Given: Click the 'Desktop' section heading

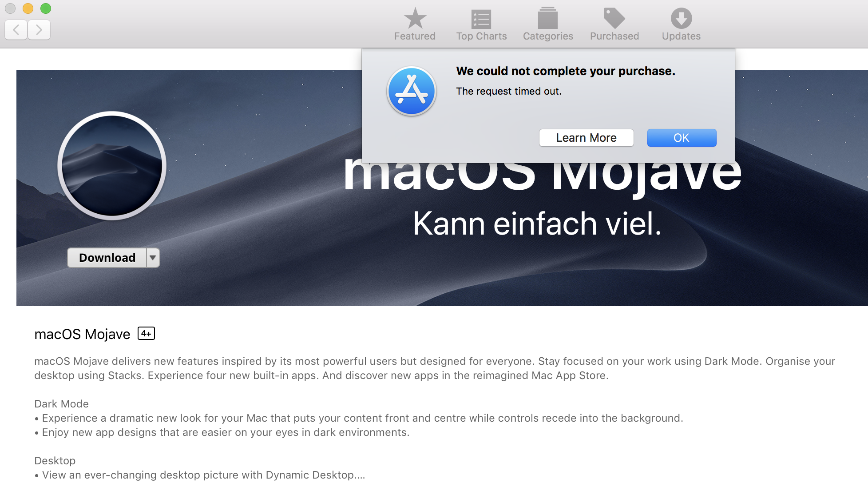Looking at the screenshot, I should pos(55,461).
